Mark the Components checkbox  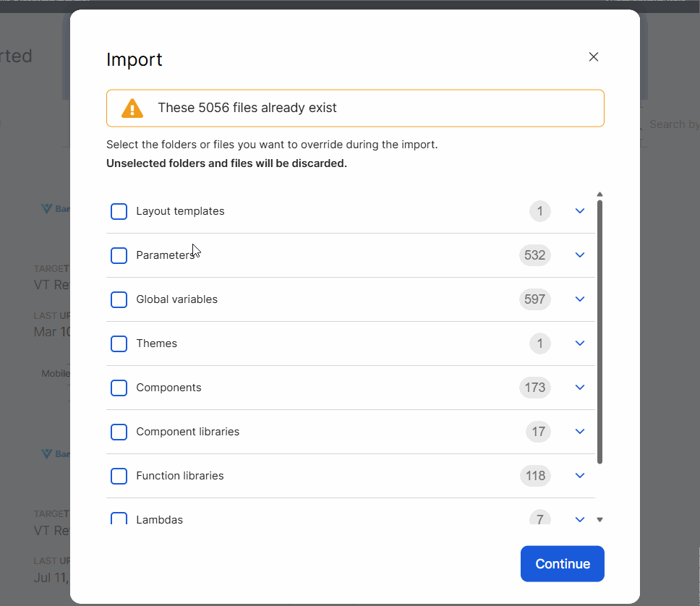coord(119,388)
